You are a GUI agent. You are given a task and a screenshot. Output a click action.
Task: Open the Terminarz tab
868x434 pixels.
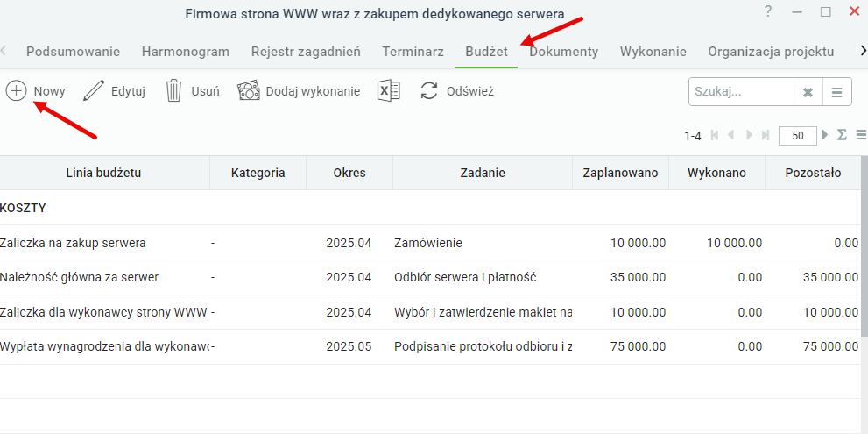pos(413,52)
